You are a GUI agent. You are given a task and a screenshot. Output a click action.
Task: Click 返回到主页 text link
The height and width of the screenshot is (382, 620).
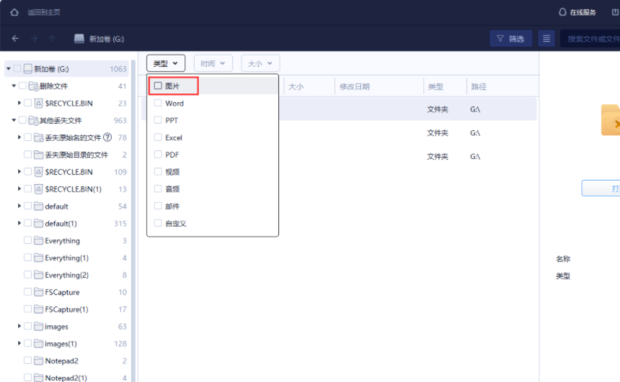pos(44,12)
